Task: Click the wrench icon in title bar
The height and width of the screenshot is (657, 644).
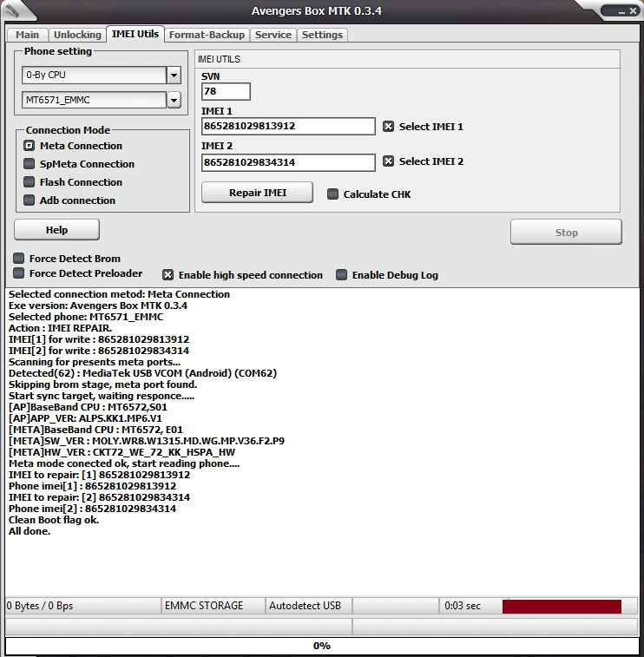Action: [x=12, y=11]
